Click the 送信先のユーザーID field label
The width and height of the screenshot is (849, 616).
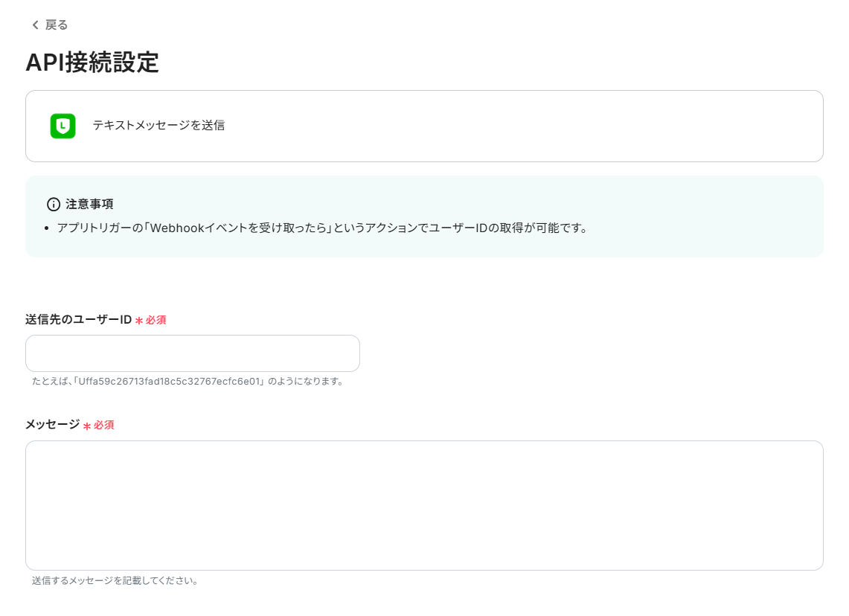[x=77, y=320]
